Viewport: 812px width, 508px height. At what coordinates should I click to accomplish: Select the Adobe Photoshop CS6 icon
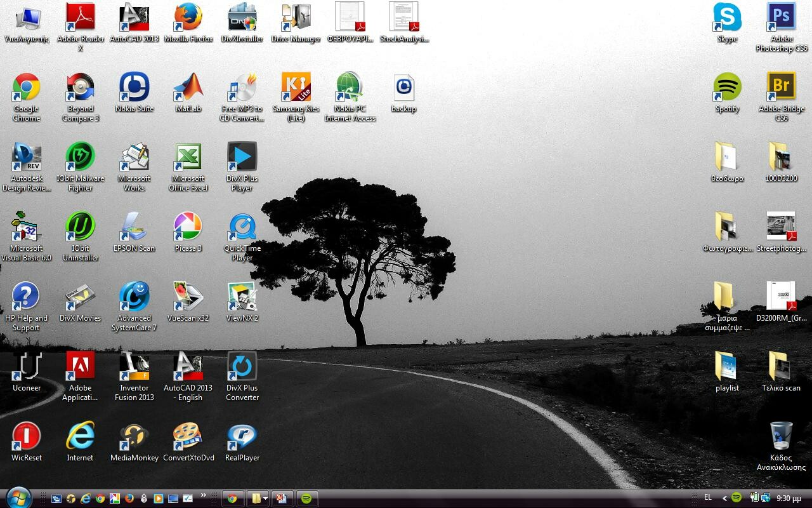pos(782,18)
